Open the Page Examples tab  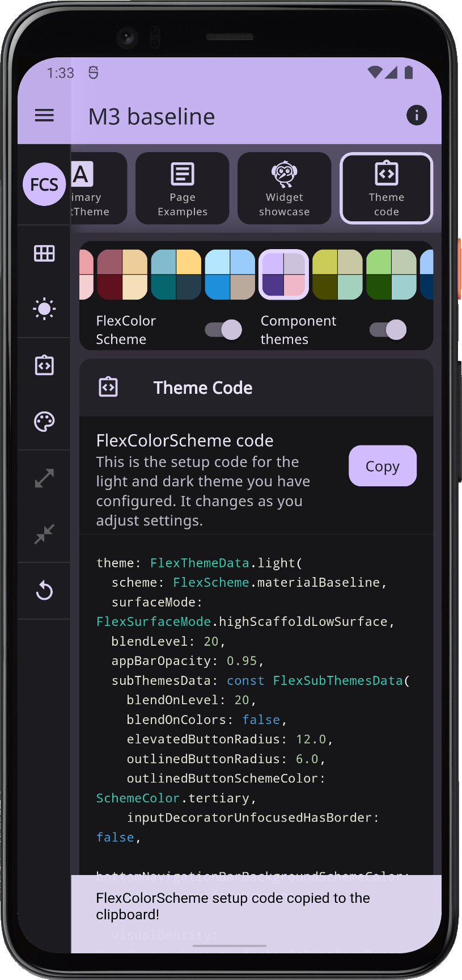click(x=183, y=188)
